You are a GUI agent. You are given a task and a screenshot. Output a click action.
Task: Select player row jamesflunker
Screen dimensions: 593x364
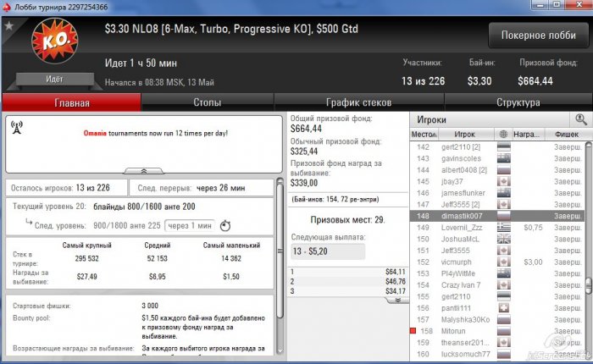click(x=497, y=193)
